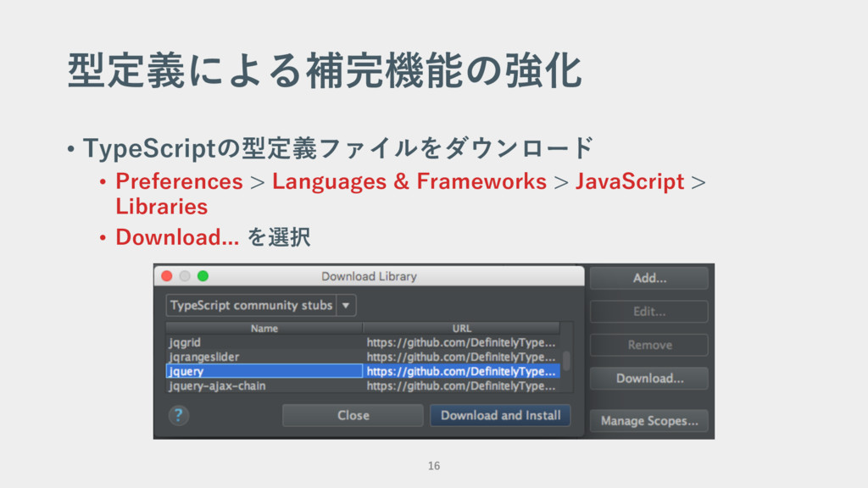The height and width of the screenshot is (488, 868).
Task: Open the TypeScript community stubs dropdown arrow
Action: (x=346, y=305)
